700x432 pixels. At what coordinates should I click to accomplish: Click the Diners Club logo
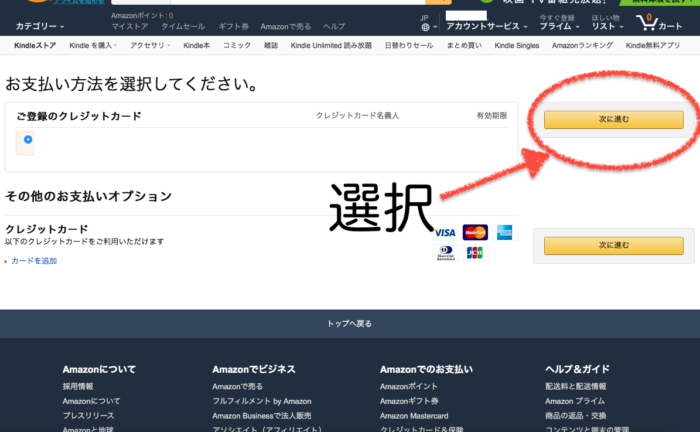446,253
